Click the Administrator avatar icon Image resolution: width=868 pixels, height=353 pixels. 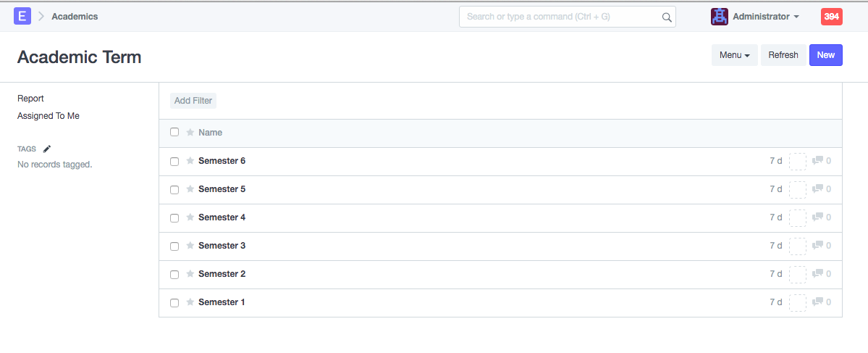(x=719, y=17)
